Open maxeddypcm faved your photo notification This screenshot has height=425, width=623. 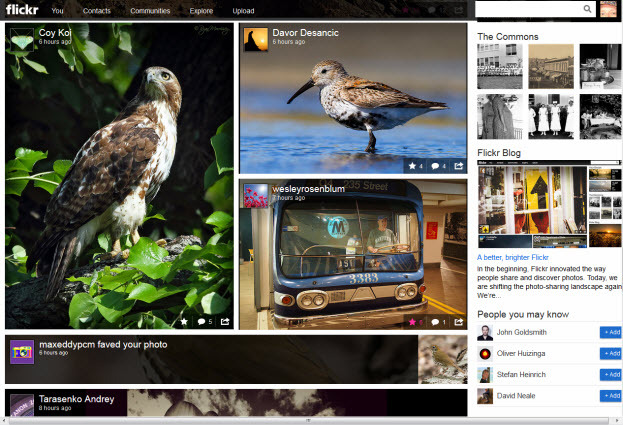point(103,344)
